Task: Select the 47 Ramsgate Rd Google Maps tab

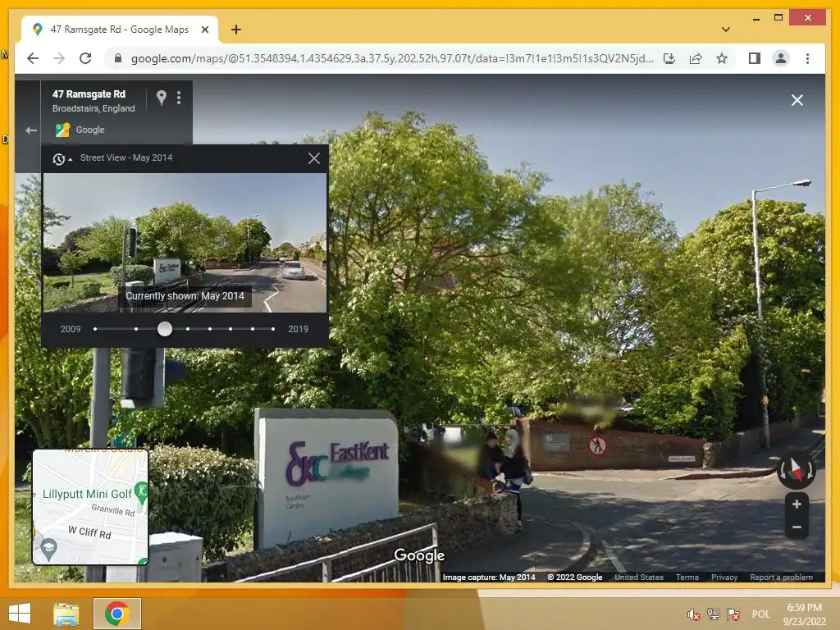Action: 120,30
